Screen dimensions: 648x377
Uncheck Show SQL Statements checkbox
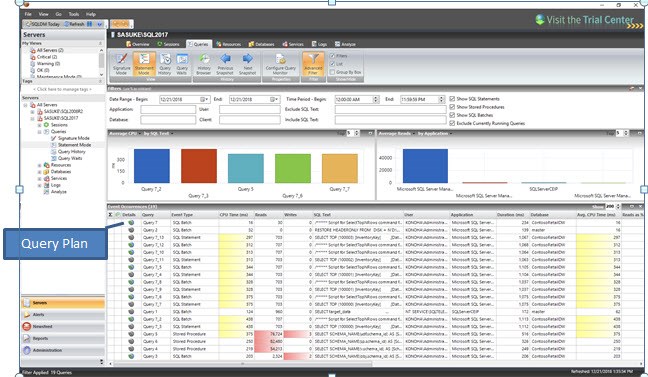[x=452, y=99]
